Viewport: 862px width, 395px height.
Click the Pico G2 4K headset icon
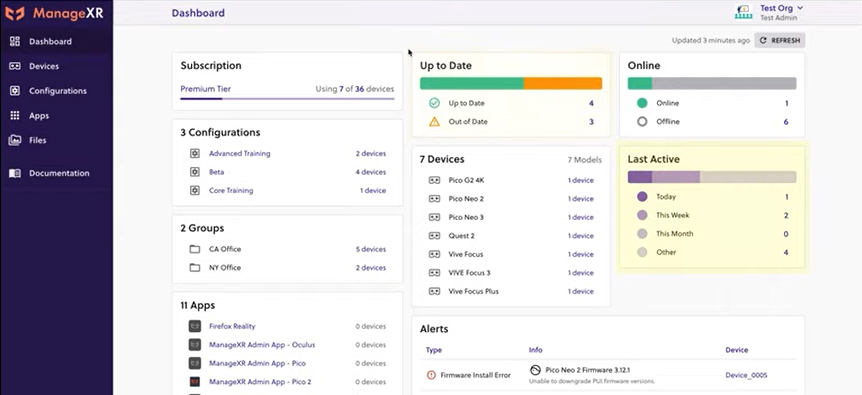[434, 180]
